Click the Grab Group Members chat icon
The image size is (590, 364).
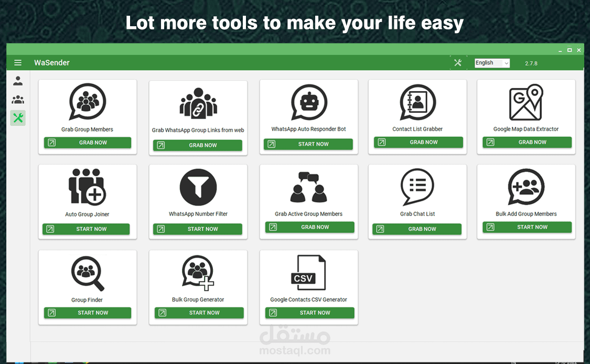(x=87, y=102)
